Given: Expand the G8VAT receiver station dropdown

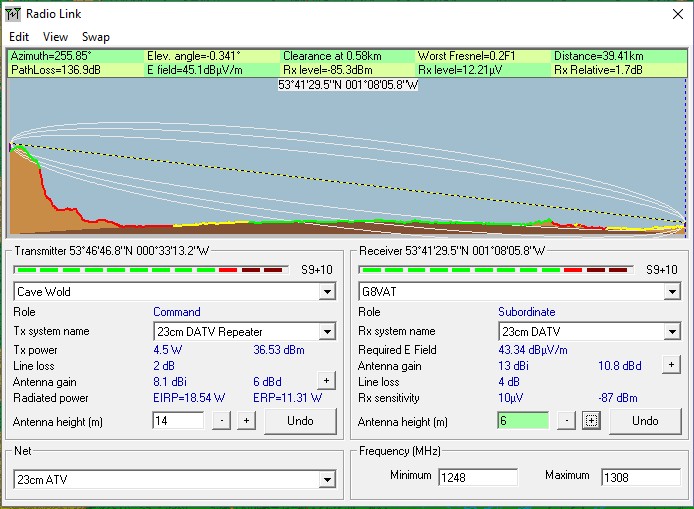Looking at the screenshot, I should (671, 292).
